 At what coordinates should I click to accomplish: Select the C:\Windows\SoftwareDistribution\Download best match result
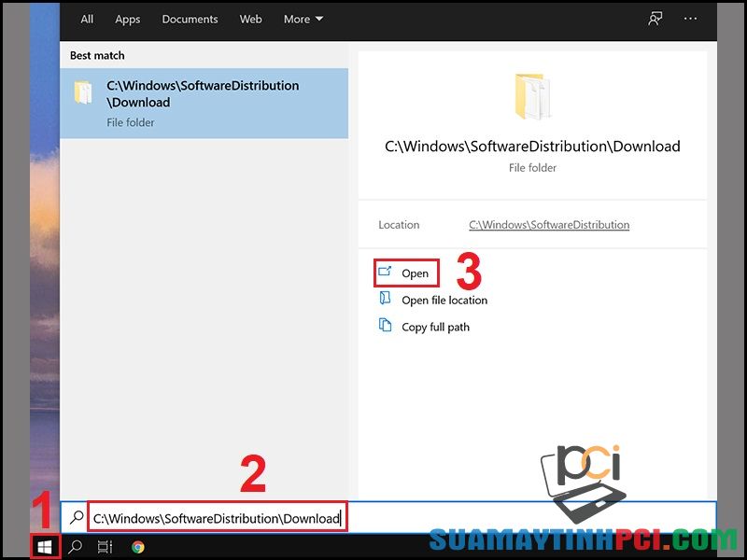204,104
